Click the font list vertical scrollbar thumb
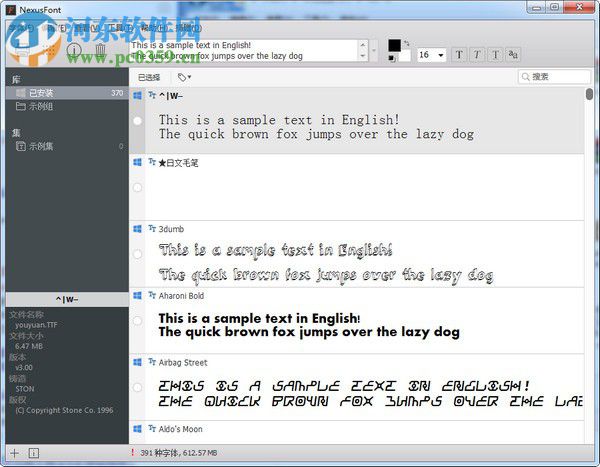Viewport: 600px width, 467px height. pos(589,94)
